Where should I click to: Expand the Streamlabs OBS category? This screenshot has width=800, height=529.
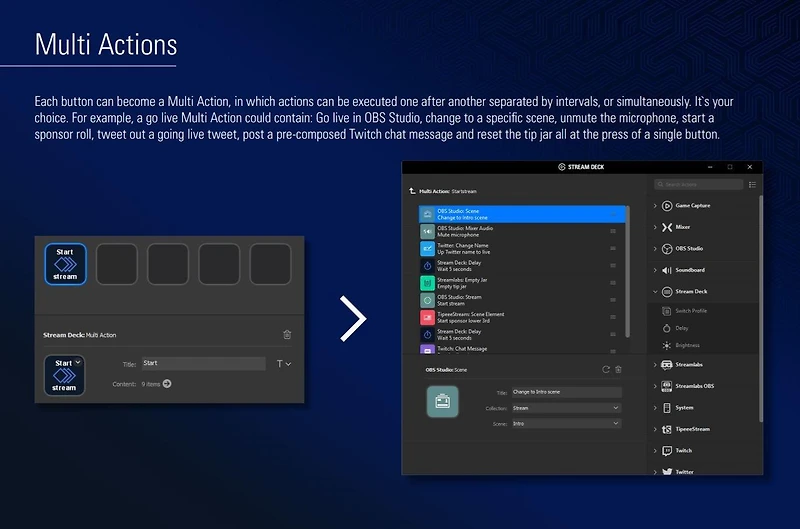[655, 386]
